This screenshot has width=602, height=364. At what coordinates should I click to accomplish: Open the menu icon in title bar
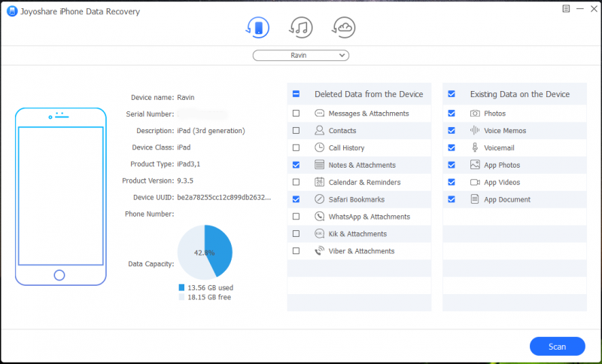point(565,8)
